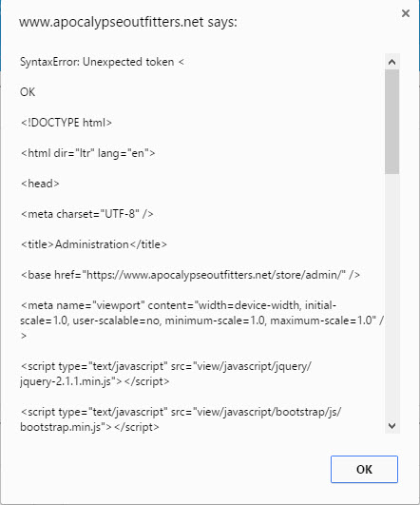Click the gray scrollbar thumb

click(392, 122)
